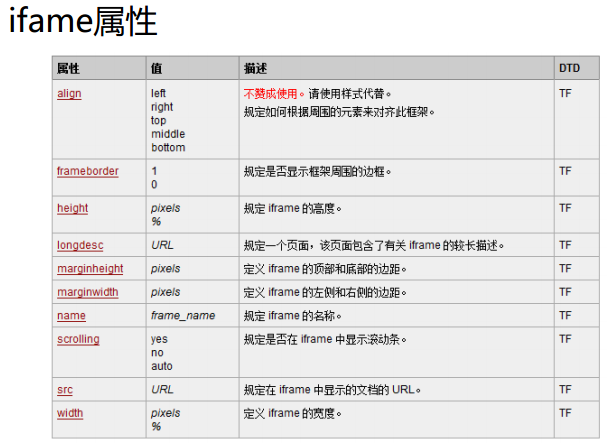
Task: Click the width attribute link
Action: (70, 413)
